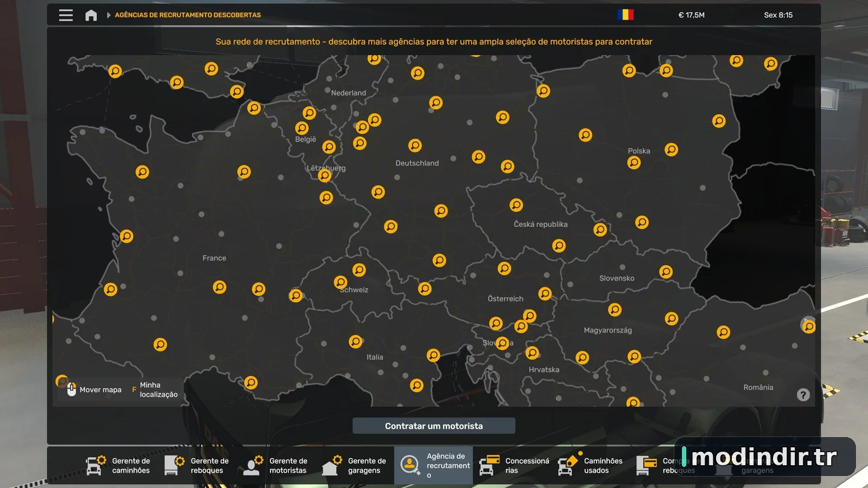Click the Minha localização shortcut

coord(155,390)
